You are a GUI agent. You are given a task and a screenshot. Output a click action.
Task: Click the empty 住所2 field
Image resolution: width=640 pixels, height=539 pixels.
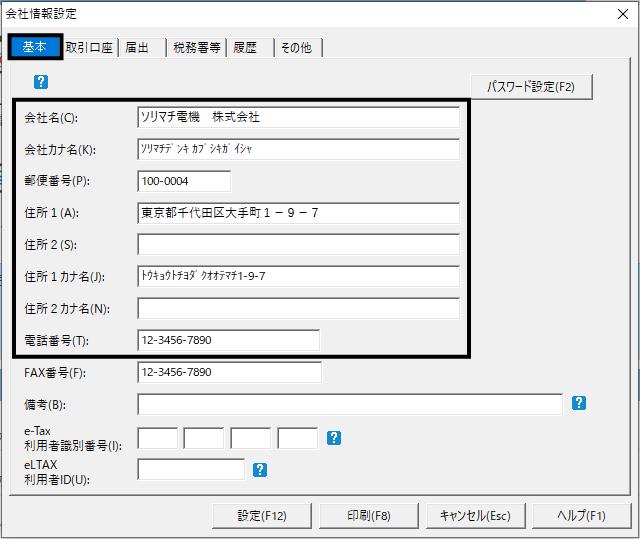[298, 244]
